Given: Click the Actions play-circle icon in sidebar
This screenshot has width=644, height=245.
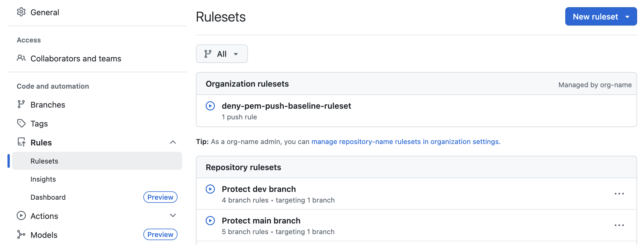Looking at the screenshot, I should click(x=21, y=216).
